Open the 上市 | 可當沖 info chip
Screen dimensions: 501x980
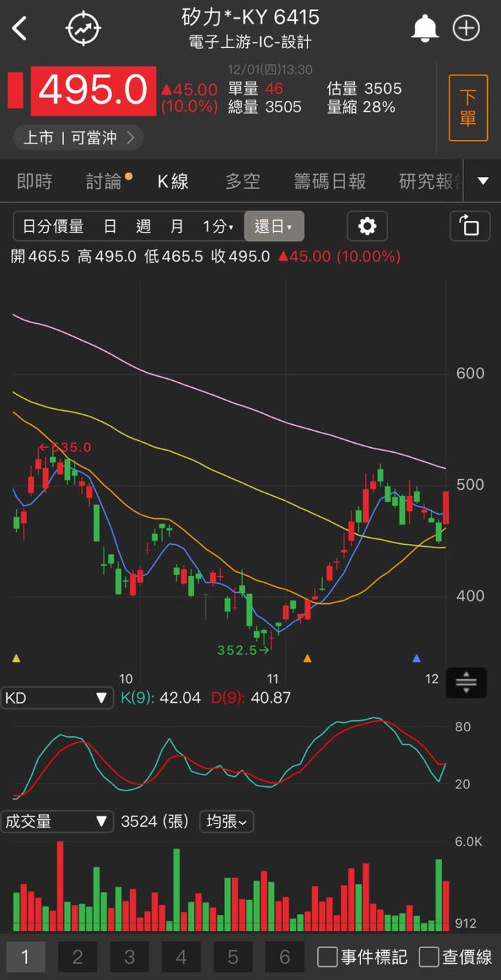click(78, 137)
